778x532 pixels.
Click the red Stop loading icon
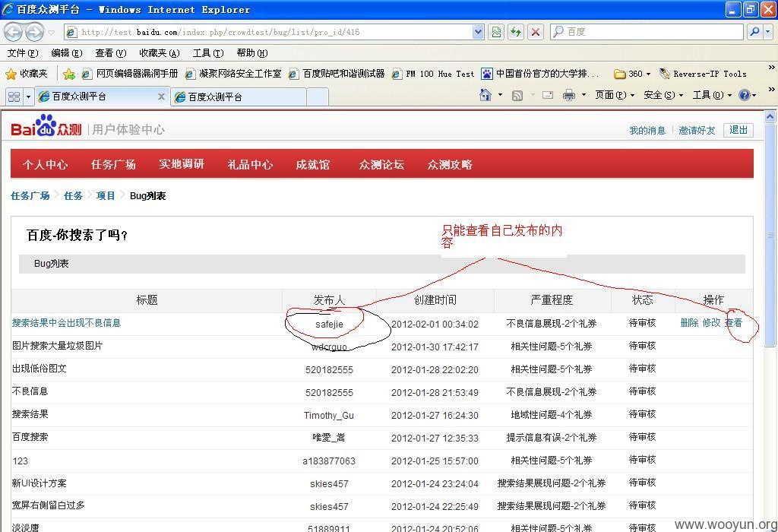pos(536,32)
